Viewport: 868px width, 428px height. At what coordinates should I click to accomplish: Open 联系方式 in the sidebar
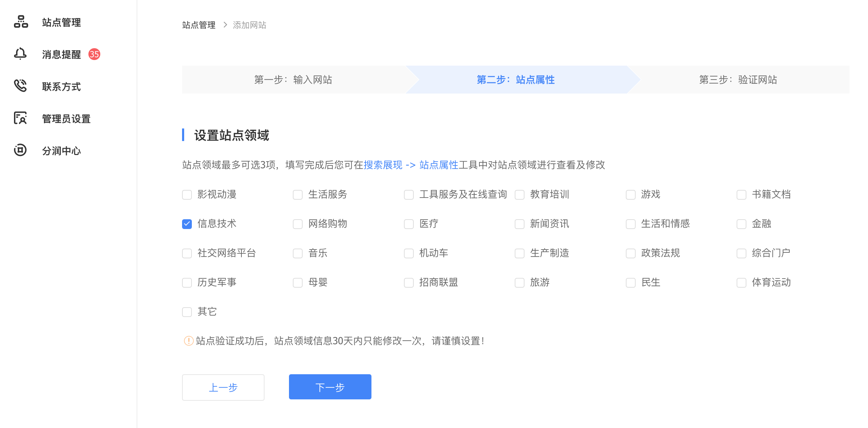coord(61,86)
